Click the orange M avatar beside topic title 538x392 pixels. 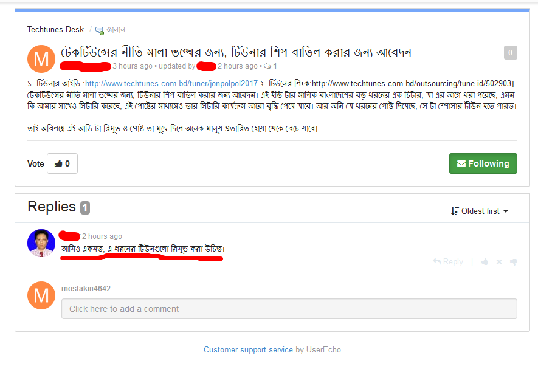41,59
